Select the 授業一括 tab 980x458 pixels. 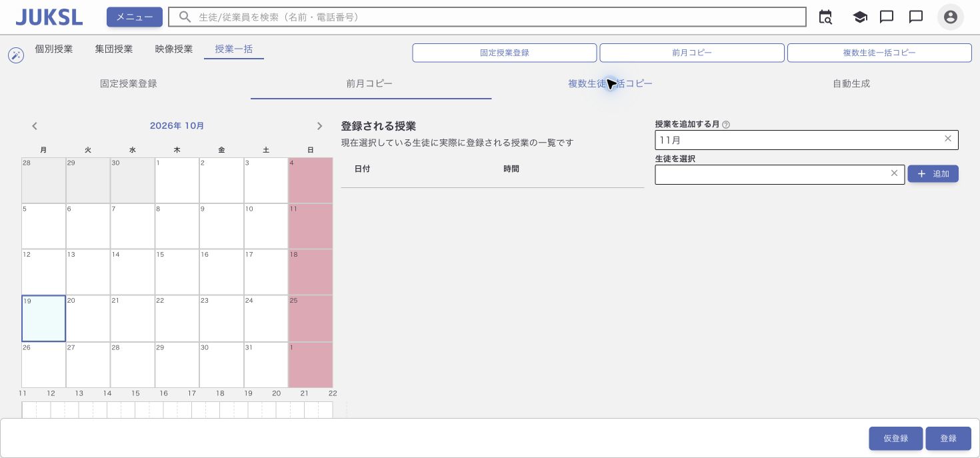click(x=234, y=49)
